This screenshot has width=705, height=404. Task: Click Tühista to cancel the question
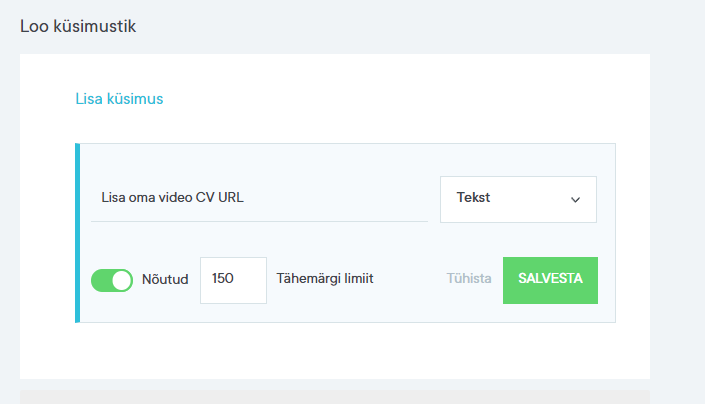pos(468,279)
